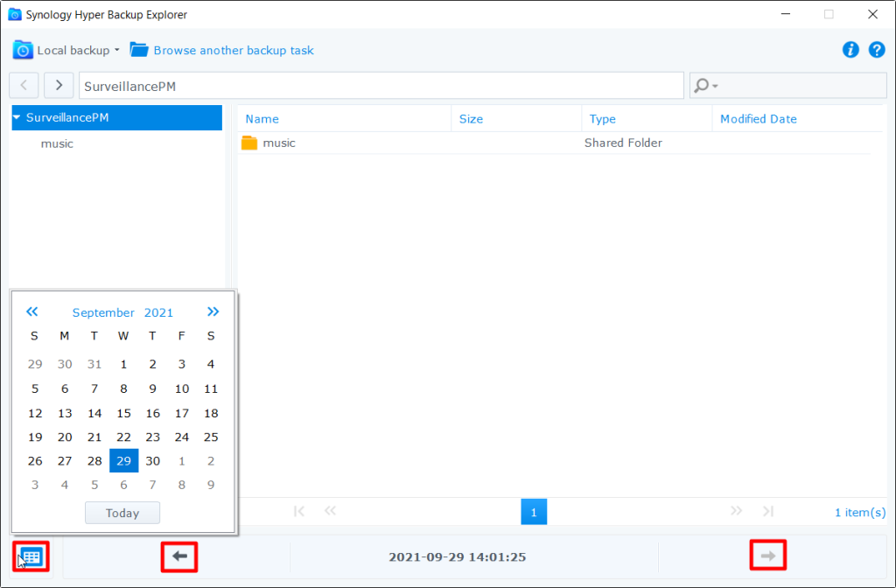
Task: Jump to previous month with double-left chevron
Action: [32, 312]
